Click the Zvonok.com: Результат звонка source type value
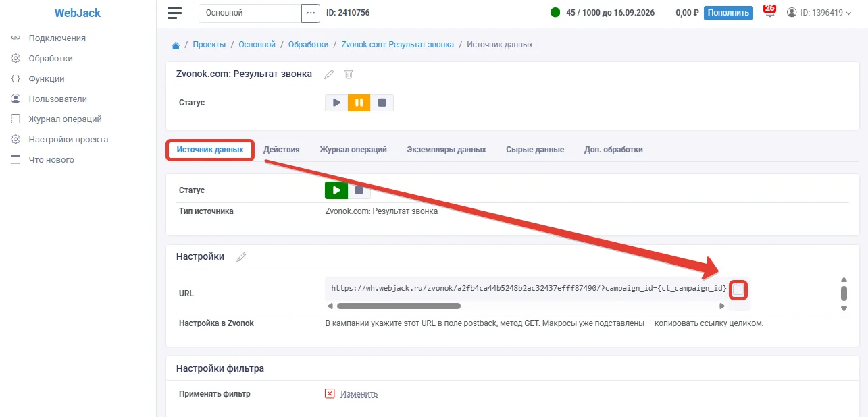The width and height of the screenshot is (868, 417). tap(381, 211)
